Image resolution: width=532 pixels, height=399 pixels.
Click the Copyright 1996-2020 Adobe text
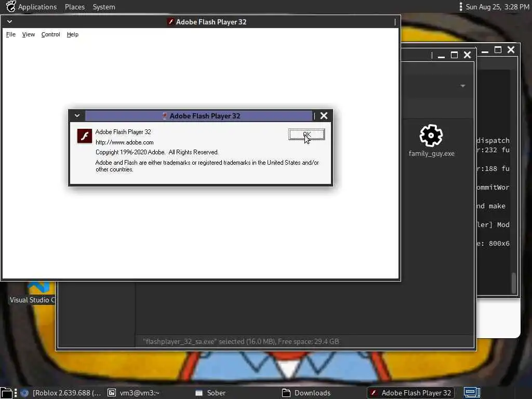(x=157, y=152)
